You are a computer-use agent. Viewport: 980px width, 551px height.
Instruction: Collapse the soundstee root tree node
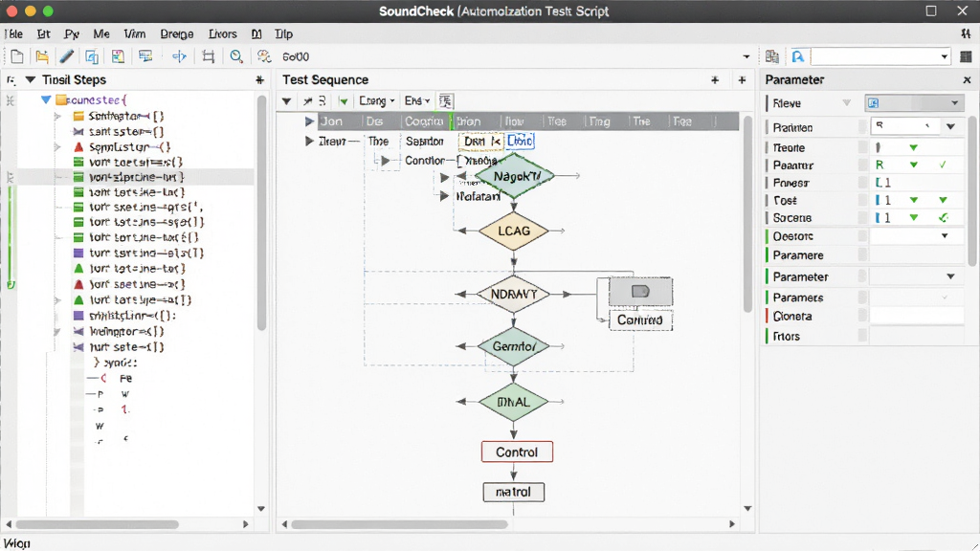46,99
